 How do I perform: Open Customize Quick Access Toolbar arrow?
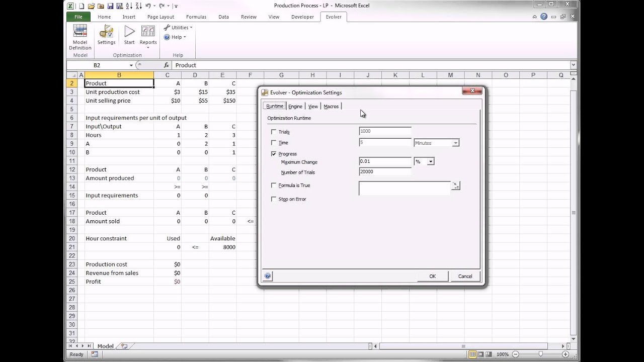[x=176, y=6]
